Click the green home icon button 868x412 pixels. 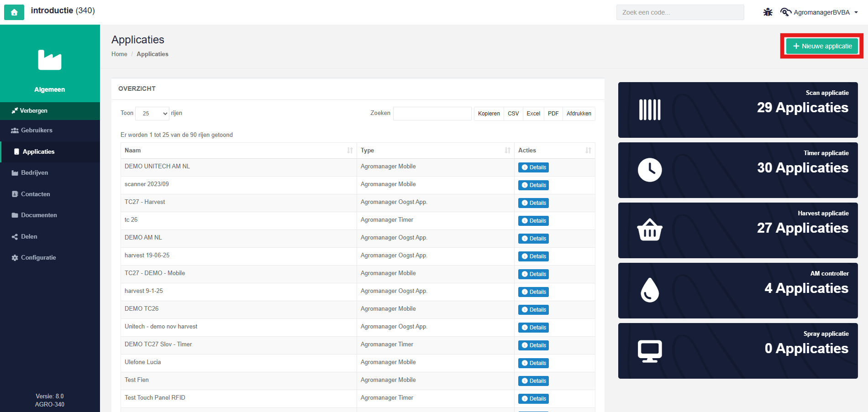click(14, 12)
